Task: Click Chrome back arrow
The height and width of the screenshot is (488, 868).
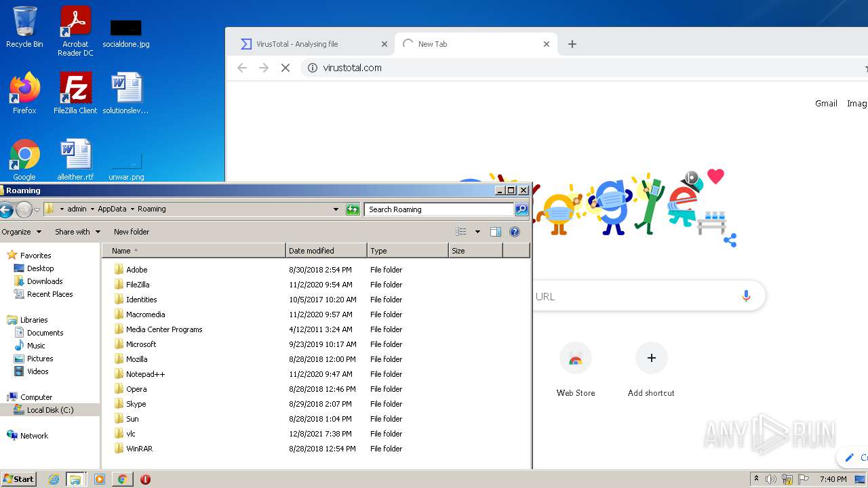Action: [x=242, y=68]
